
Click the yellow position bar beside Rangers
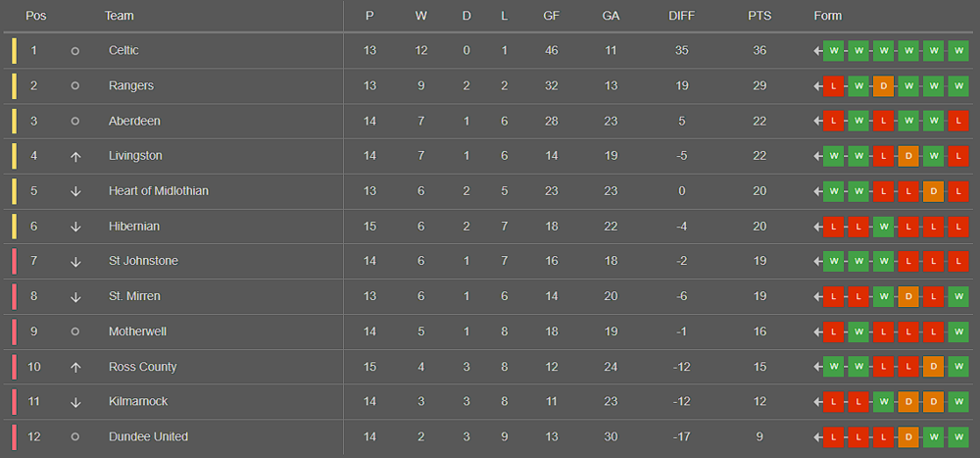click(14, 86)
